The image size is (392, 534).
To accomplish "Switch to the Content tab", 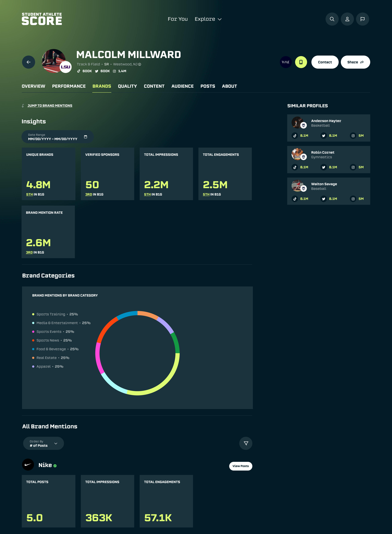I will (x=154, y=86).
